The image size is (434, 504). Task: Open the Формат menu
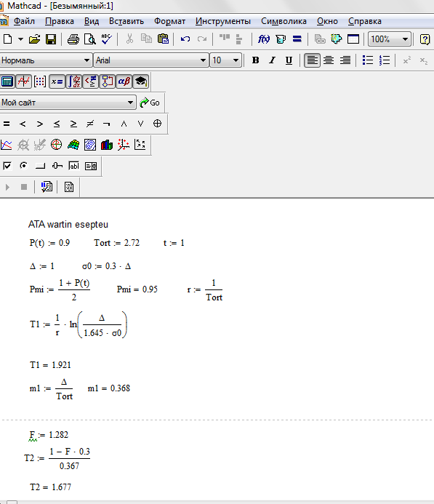tap(169, 21)
